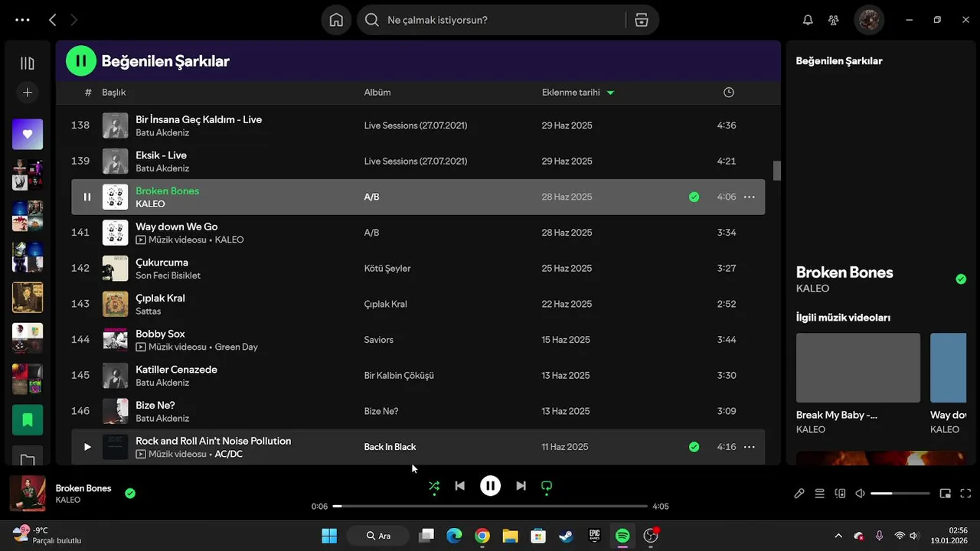This screenshot has width=980, height=551.
Task: Toggle shuffle in the player controls
Action: [x=434, y=485]
